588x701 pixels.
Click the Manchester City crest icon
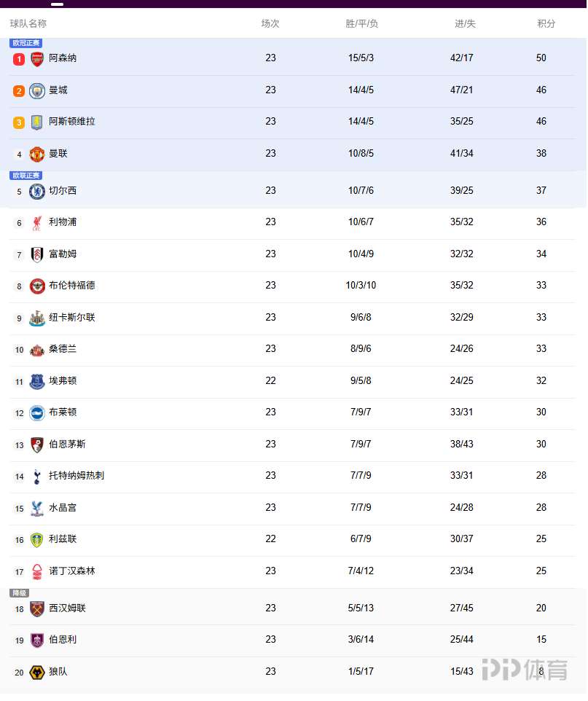click(37, 91)
